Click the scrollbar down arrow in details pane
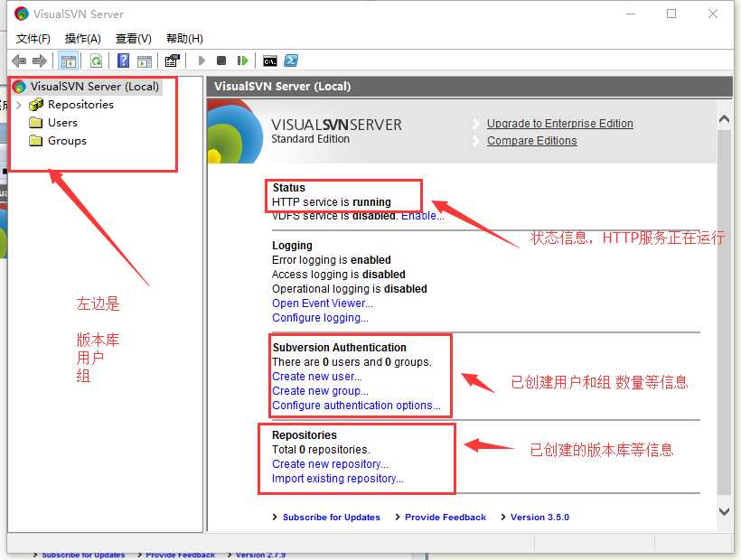The image size is (741, 560). (x=724, y=511)
